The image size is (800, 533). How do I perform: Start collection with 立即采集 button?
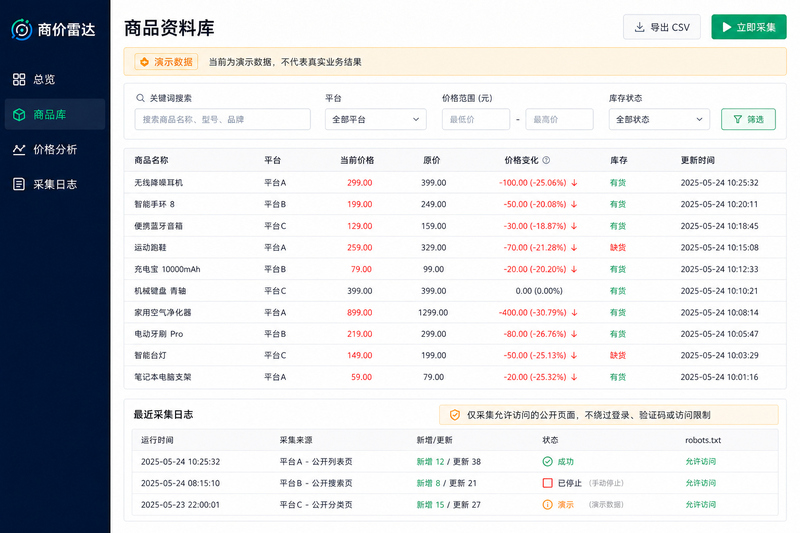[x=749, y=27]
